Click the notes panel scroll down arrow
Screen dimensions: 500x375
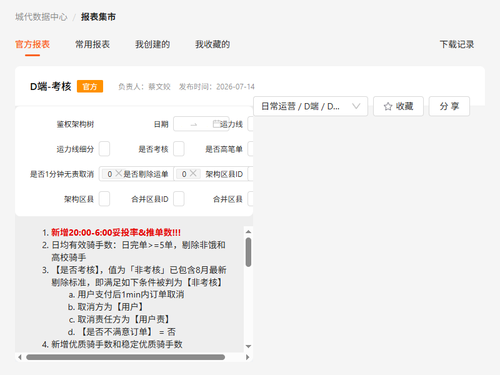(248, 346)
